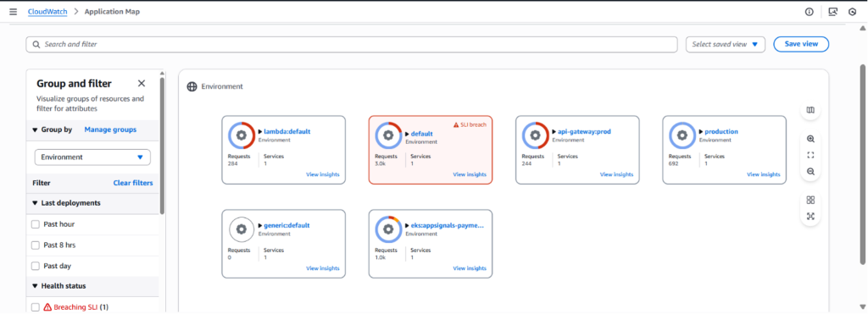Click the globe Environment icon
Viewport: 868px width, 314px height.
192,87
